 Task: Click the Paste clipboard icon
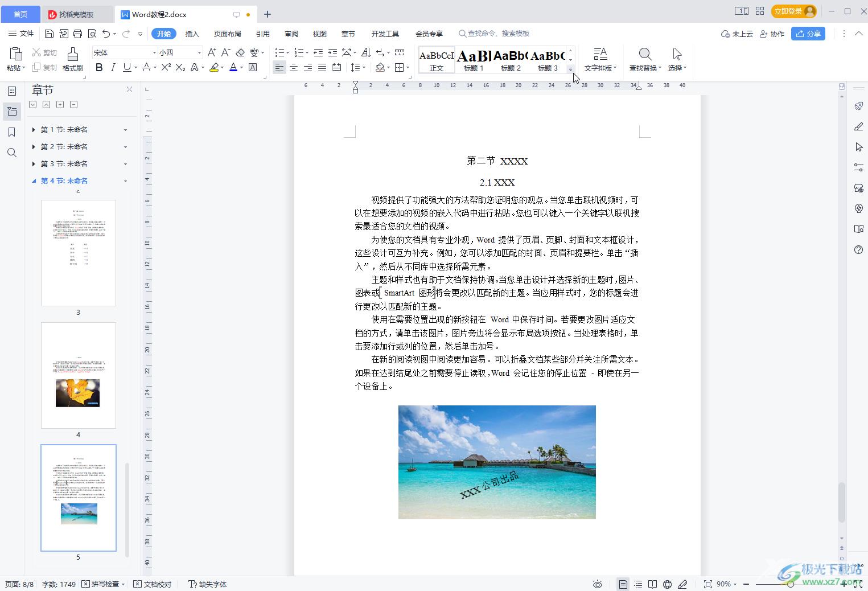16,54
